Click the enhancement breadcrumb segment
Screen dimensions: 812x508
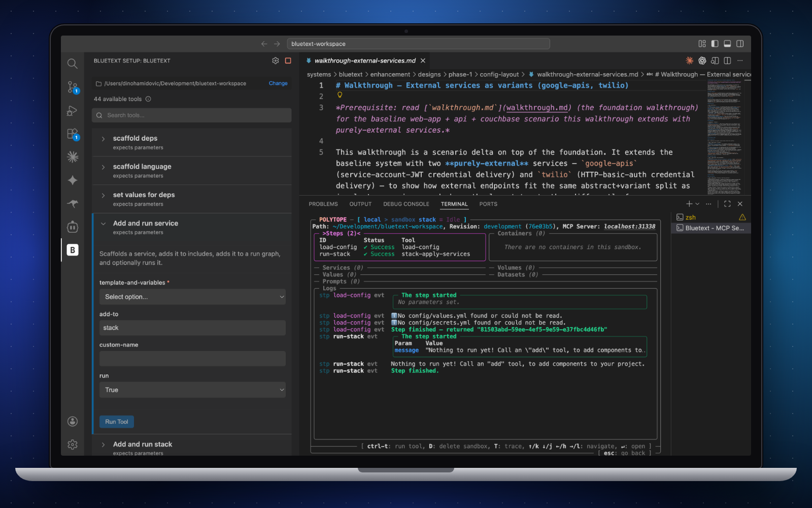coord(390,74)
